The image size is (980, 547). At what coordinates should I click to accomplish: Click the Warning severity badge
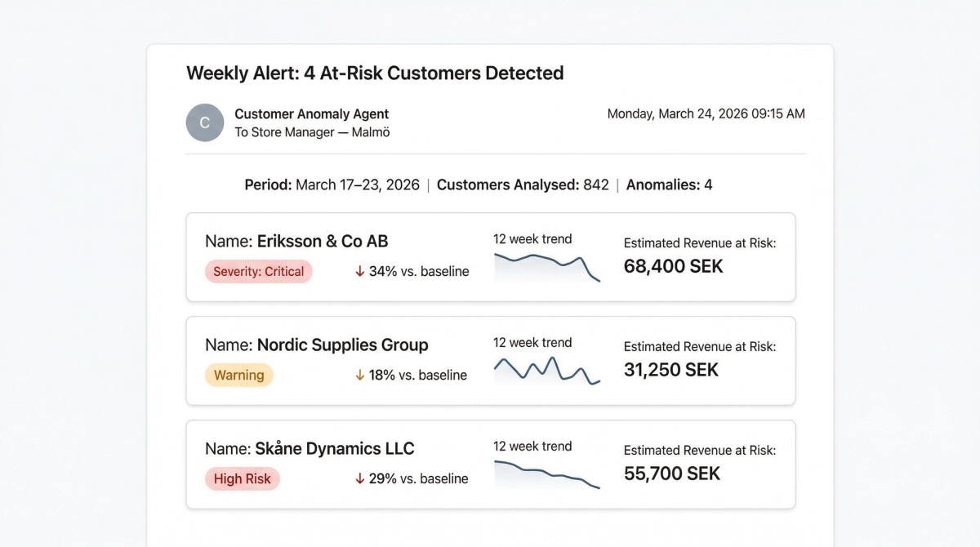[238, 376]
